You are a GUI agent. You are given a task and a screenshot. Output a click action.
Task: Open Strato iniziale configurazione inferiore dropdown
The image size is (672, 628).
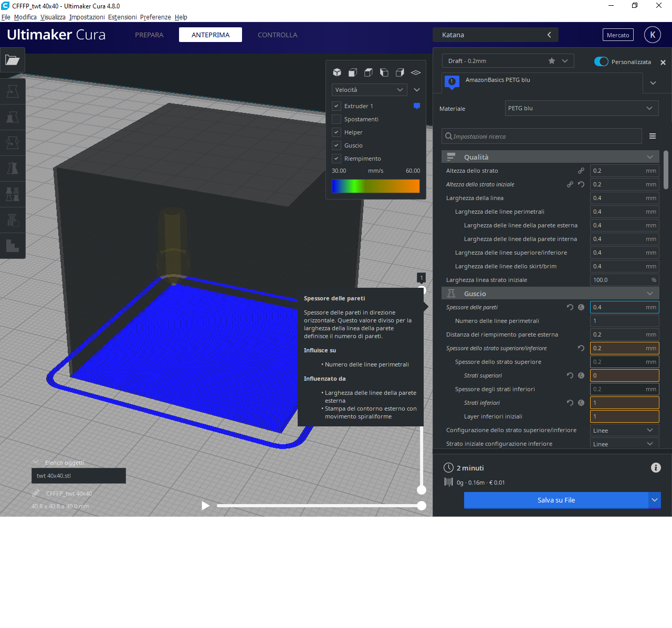click(624, 444)
